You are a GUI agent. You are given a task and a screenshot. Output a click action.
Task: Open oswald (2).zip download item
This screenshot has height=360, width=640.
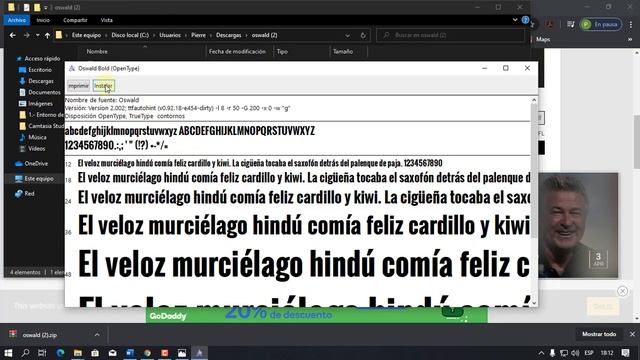[x=40, y=335]
